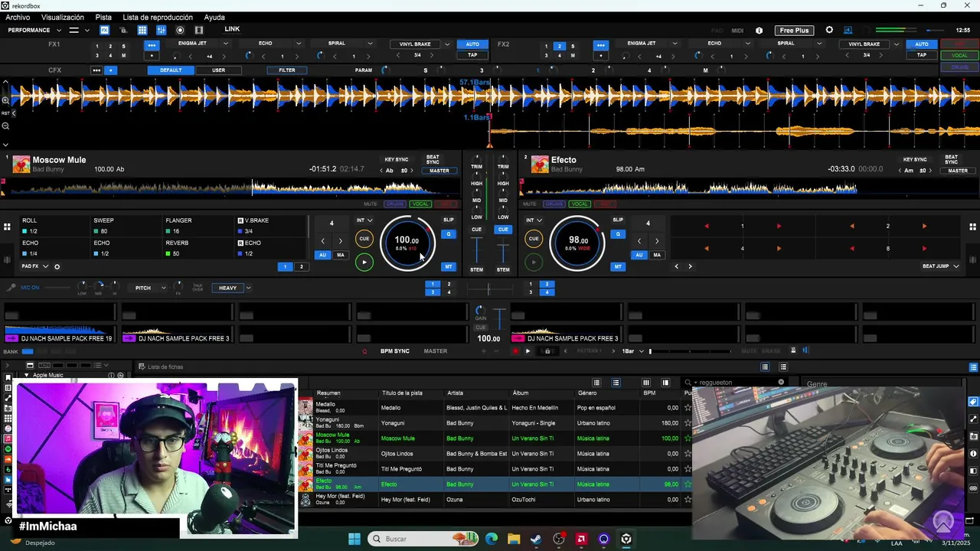Open the Ayuda menu

pos(214,17)
